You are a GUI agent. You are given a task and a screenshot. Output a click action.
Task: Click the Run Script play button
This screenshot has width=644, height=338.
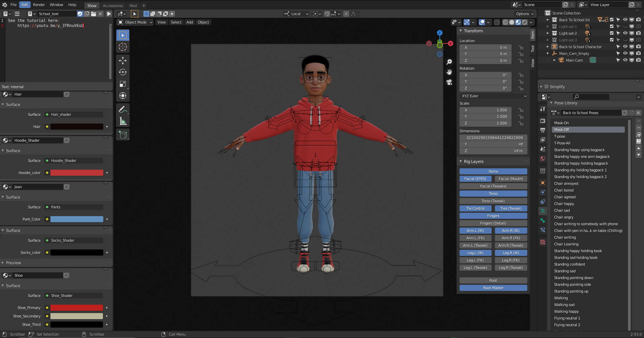click(x=109, y=14)
